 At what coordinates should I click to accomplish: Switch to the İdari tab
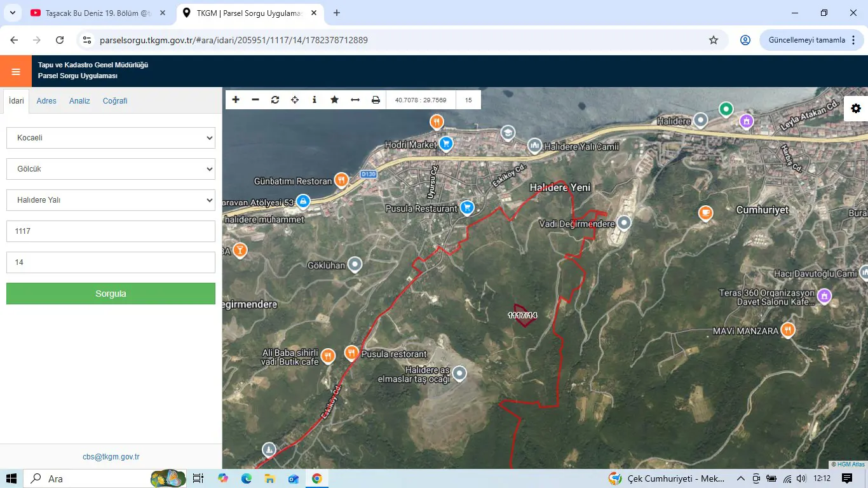point(17,100)
